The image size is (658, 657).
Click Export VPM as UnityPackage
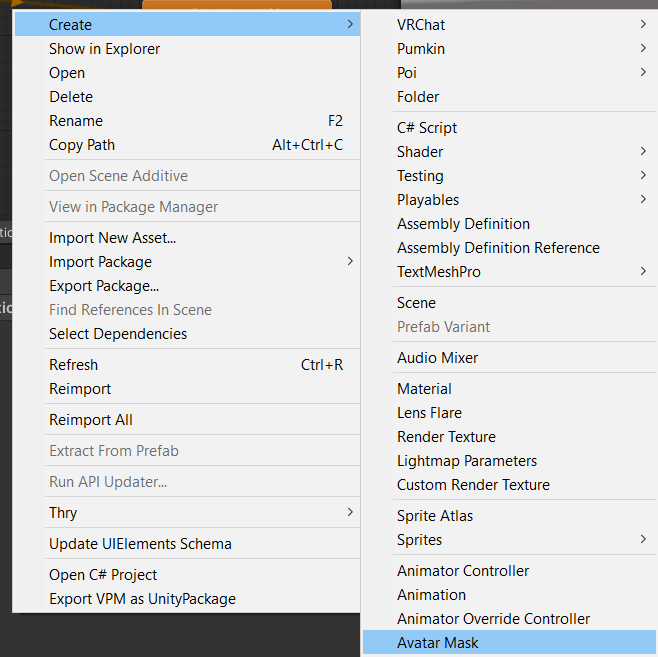tap(187, 599)
